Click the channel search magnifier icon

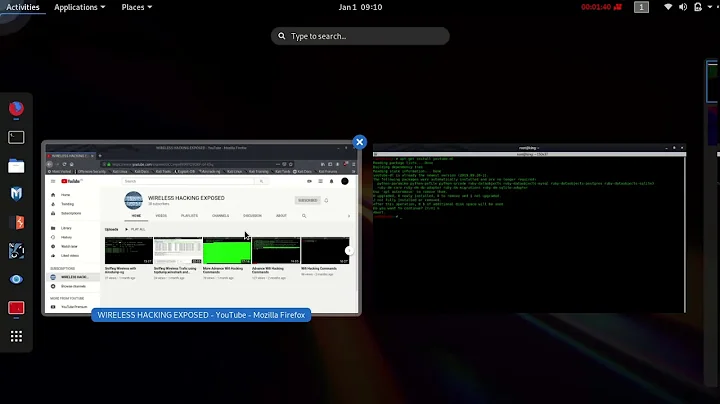point(304,216)
